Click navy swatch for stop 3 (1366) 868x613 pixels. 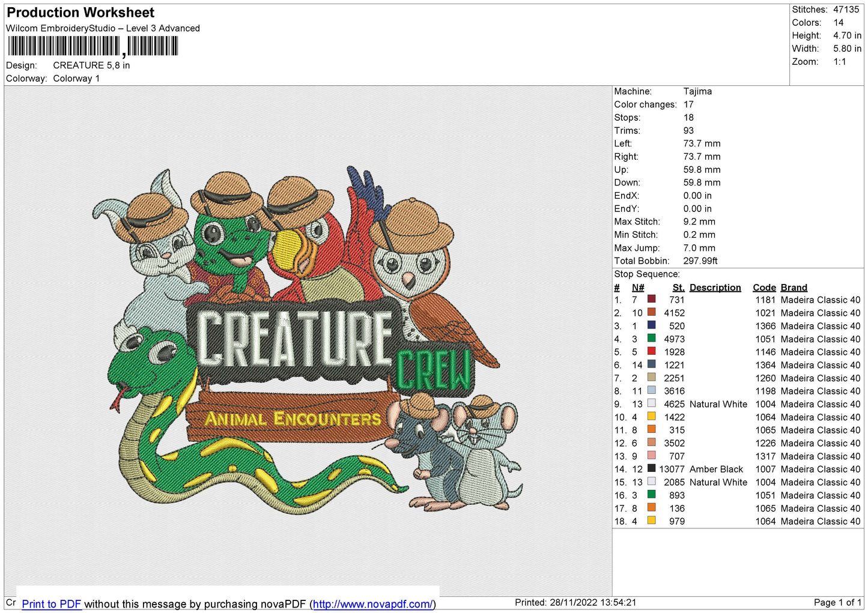pyautogui.click(x=651, y=325)
